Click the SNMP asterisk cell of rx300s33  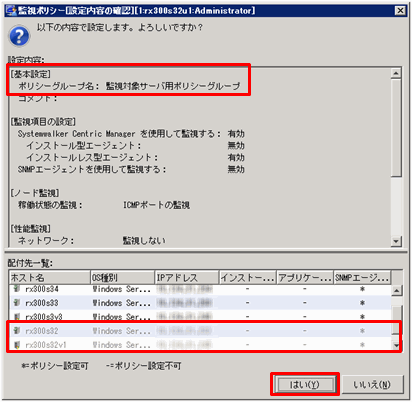tap(362, 303)
